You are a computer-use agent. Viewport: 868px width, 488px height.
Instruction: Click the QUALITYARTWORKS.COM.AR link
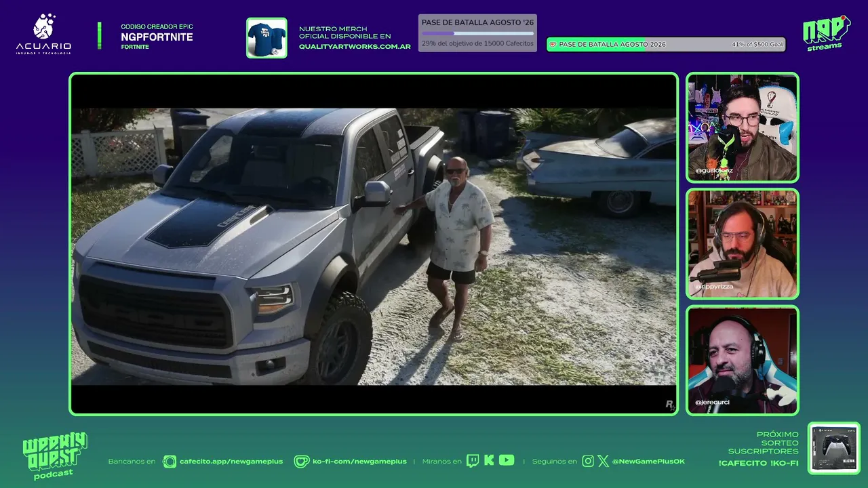[x=355, y=47]
